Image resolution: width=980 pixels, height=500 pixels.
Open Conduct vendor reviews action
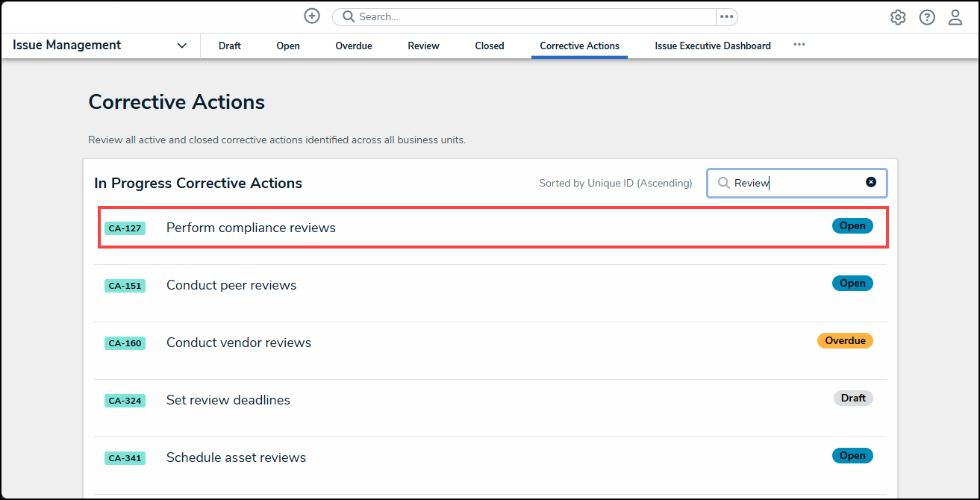(239, 343)
